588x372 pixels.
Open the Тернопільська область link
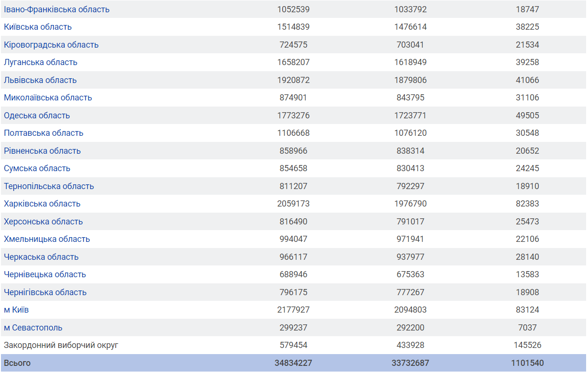(x=49, y=186)
